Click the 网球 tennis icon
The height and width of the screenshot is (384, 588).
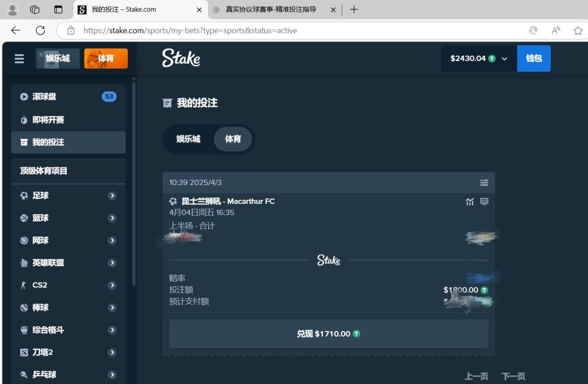pyautogui.click(x=24, y=240)
